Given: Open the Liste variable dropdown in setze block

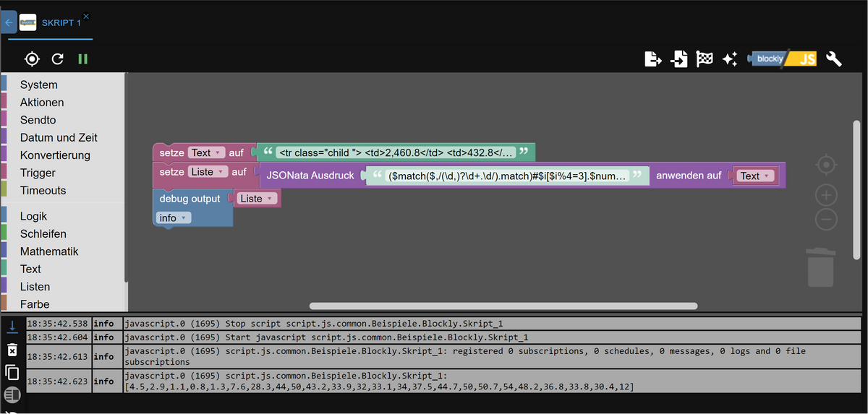Looking at the screenshot, I should [x=208, y=172].
